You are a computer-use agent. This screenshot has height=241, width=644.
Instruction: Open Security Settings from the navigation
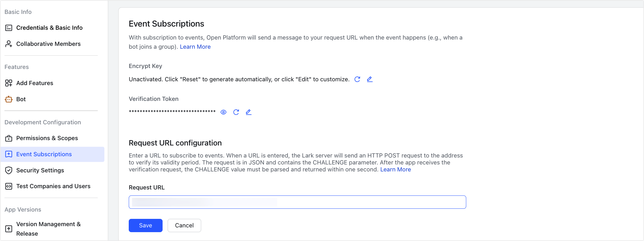pos(40,170)
